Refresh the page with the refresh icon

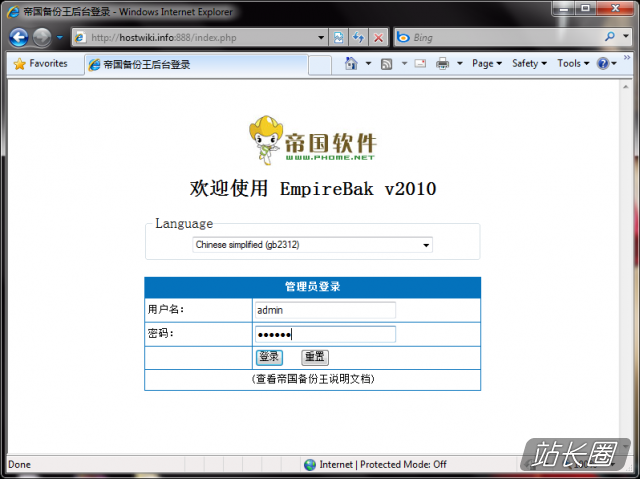358,38
